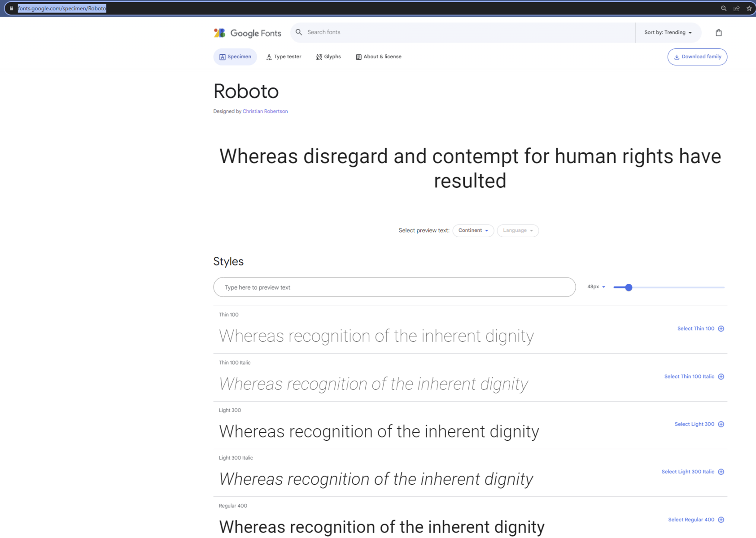The image size is (756, 538).
Task: Click plus icon next to Select Thin 100 Italic
Action: pyautogui.click(x=721, y=377)
